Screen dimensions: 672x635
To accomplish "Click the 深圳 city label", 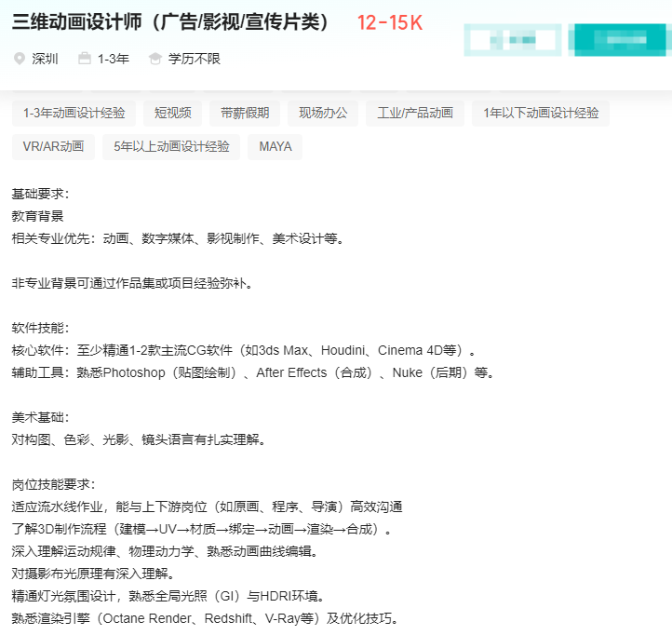I will [45, 59].
